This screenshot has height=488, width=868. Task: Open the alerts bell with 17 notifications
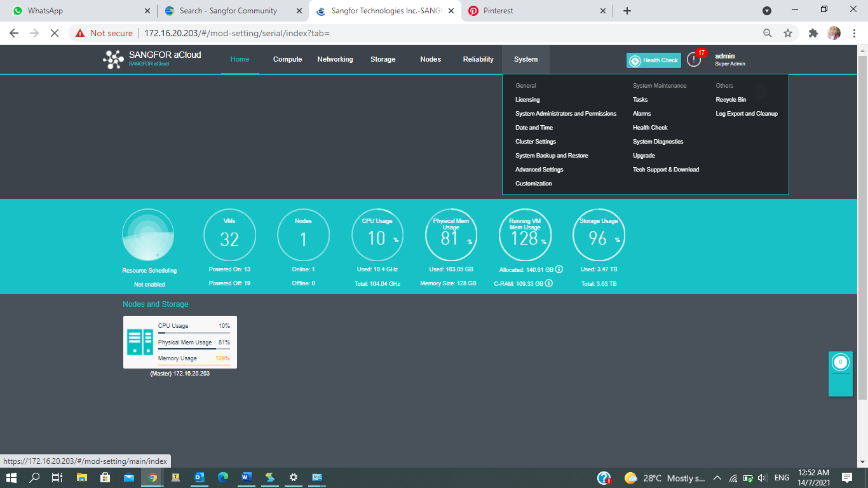pos(694,60)
